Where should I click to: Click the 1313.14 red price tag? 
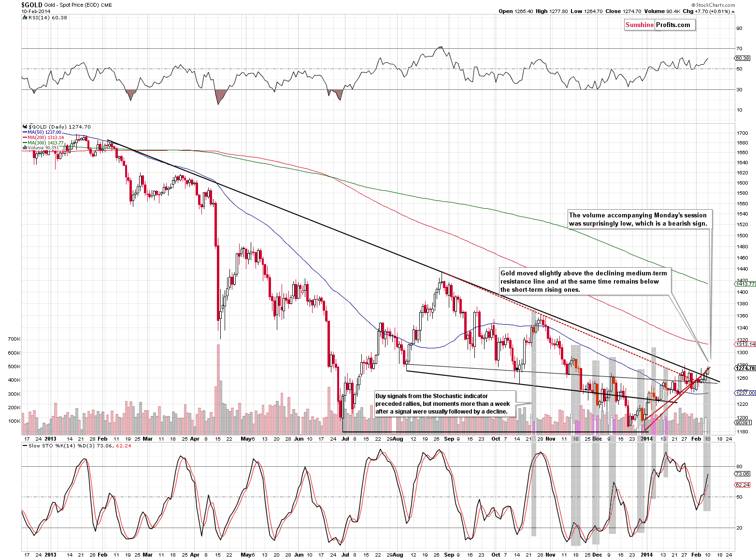click(x=745, y=344)
